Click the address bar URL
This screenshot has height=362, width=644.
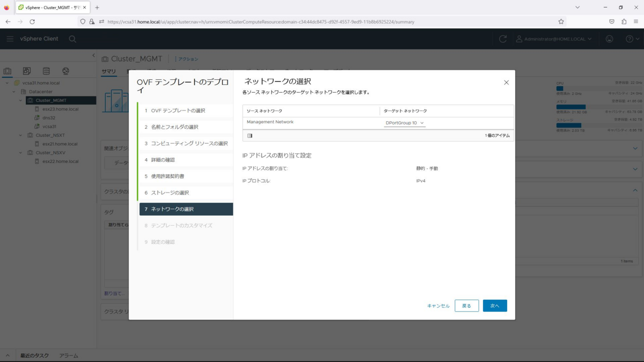coord(261,22)
